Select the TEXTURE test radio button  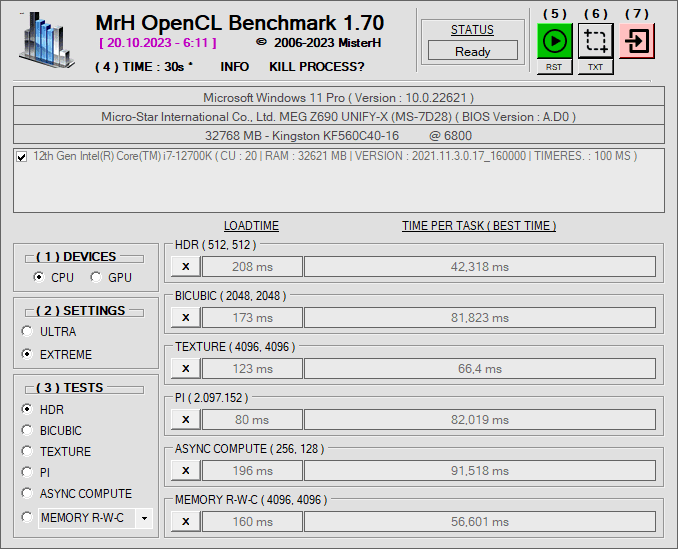27,451
